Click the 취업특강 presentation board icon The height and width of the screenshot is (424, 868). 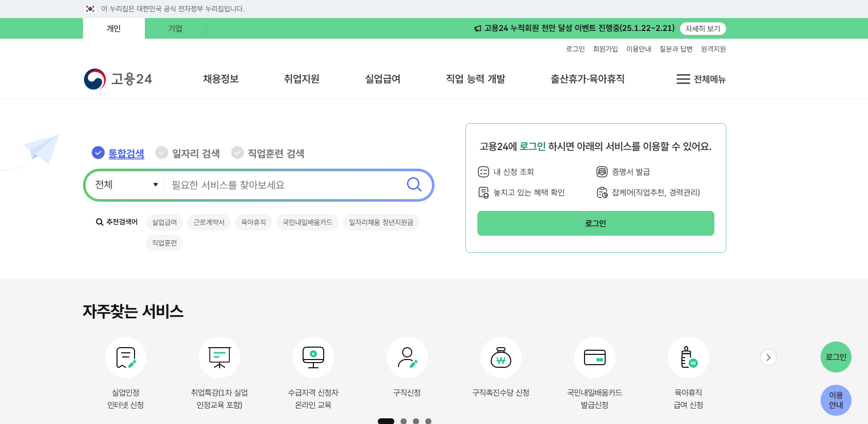click(x=220, y=357)
